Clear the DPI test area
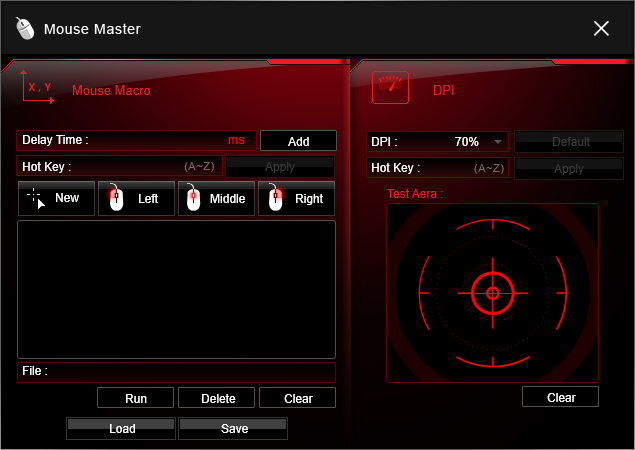This screenshot has height=450, width=635. [561, 397]
